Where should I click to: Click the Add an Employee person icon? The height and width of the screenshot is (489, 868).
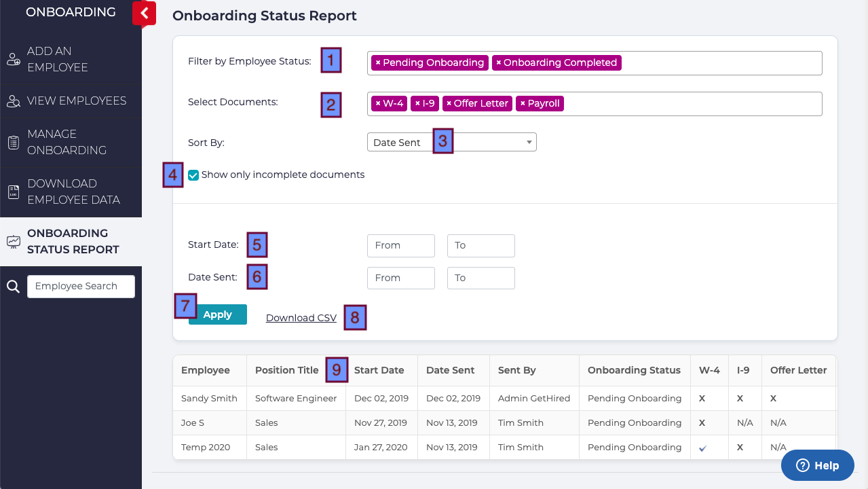click(x=13, y=59)
